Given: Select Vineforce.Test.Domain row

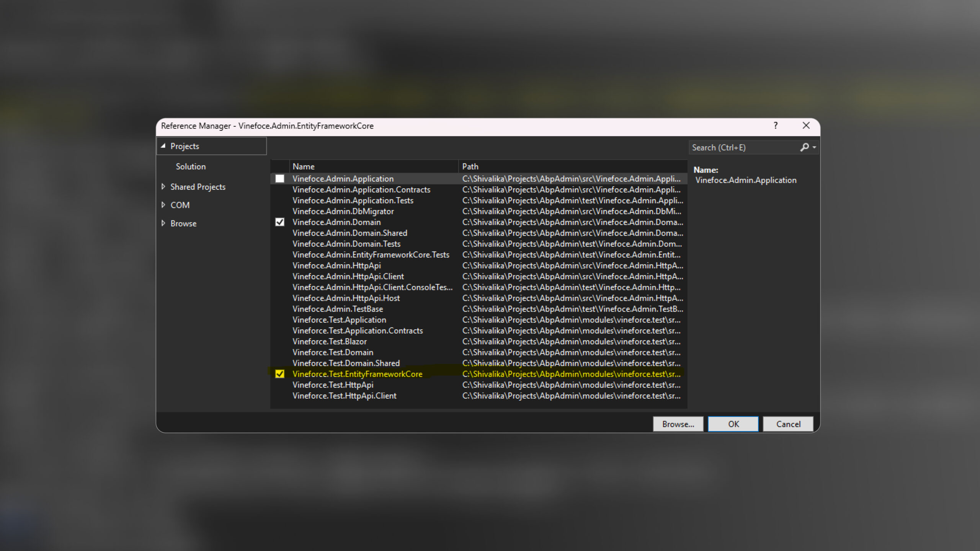Looking at the screenshot, I should pos(479,352).
